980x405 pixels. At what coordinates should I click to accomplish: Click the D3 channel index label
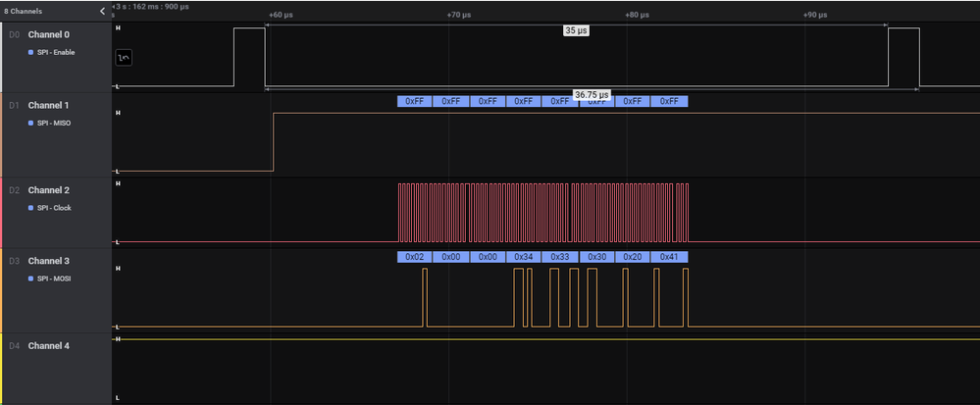(x=14, y=261)
